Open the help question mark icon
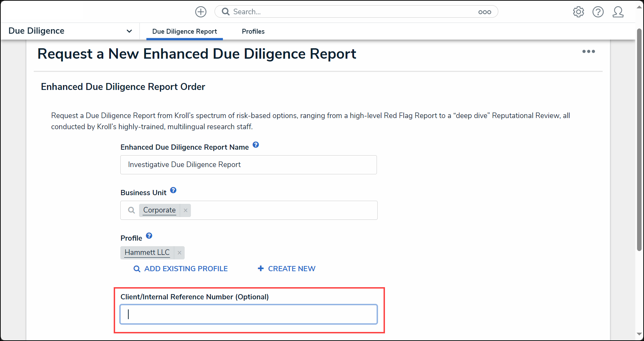Image resolution: width=644 pixels, height=341 pixels. (598, 12)
